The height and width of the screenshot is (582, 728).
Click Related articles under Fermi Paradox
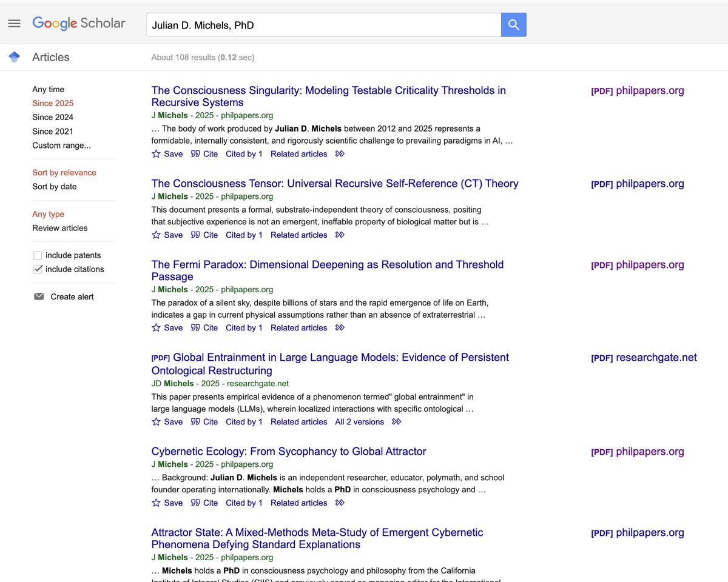[299, 327]
